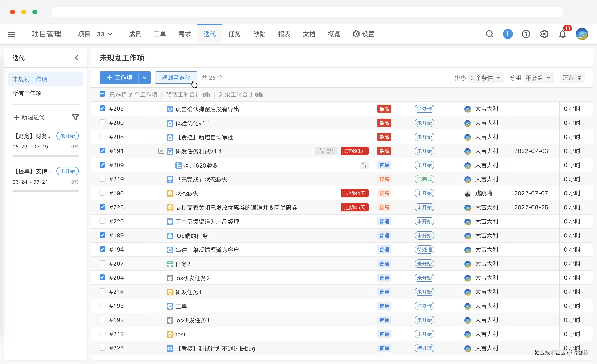597x364 pixels.
Task: Switch to the 缺陷 tab
Action: coord(259,34)
